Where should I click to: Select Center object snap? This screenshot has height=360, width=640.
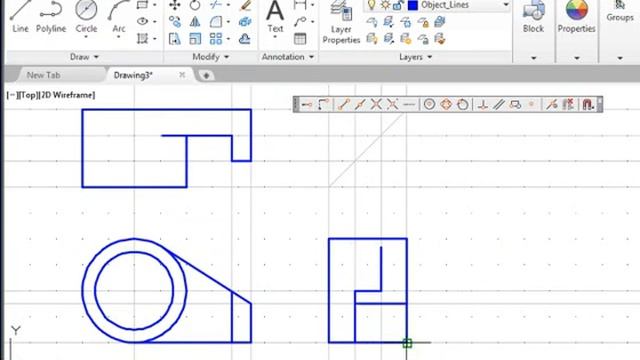429,105
